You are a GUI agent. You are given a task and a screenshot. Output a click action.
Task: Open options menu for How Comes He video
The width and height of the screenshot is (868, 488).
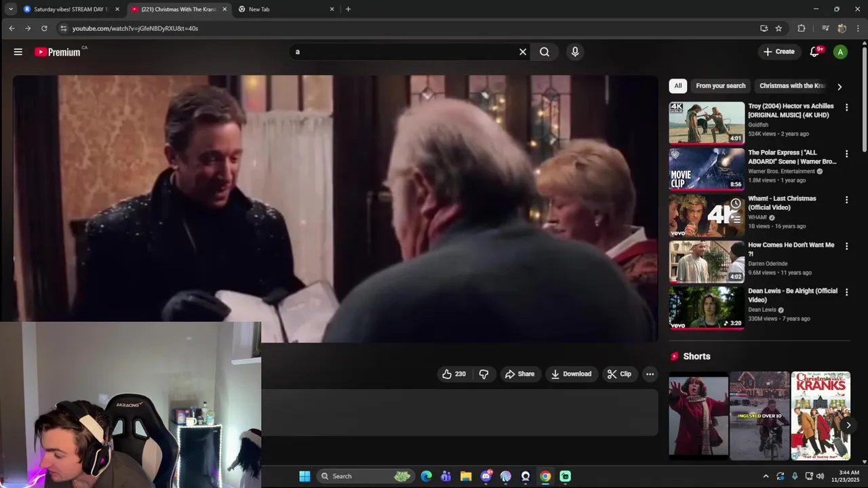(x=846, y=246)
